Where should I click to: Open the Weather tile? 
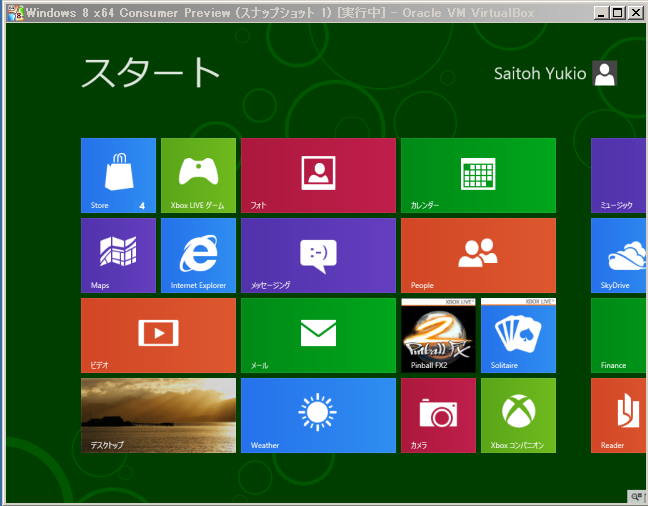click(318, 415)
